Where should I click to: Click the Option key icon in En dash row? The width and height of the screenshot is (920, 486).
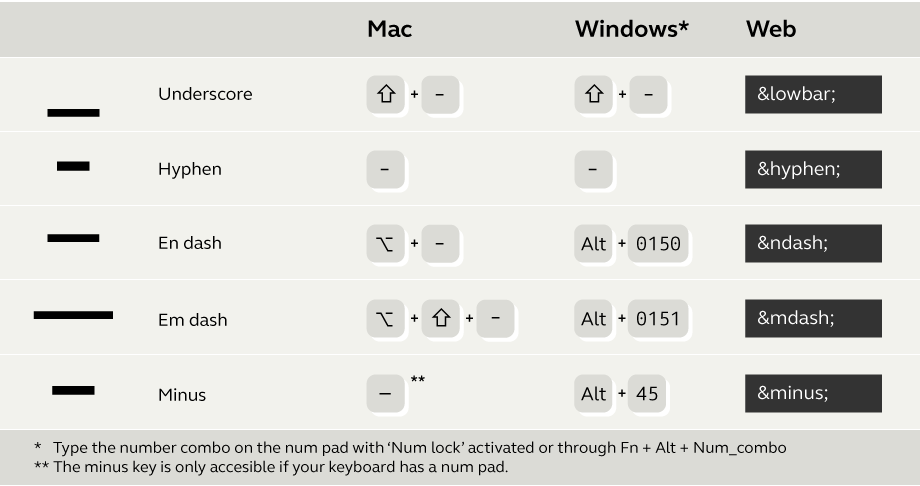coord(385,243)
